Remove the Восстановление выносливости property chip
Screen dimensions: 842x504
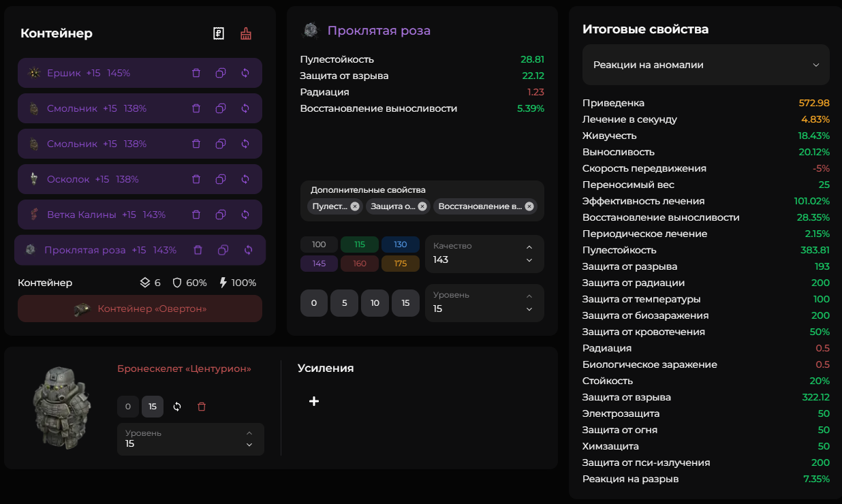coord(529,206)
